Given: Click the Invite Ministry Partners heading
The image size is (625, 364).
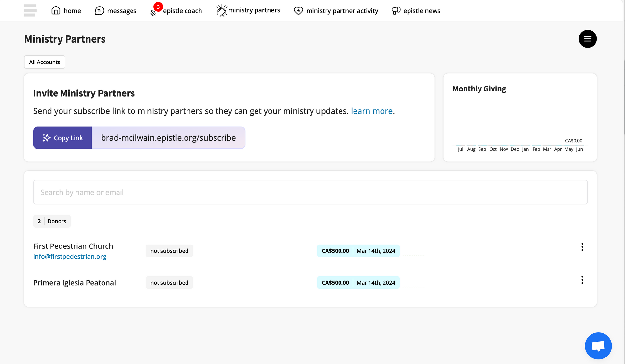Looking at the screenshot, I should point(84,93).
